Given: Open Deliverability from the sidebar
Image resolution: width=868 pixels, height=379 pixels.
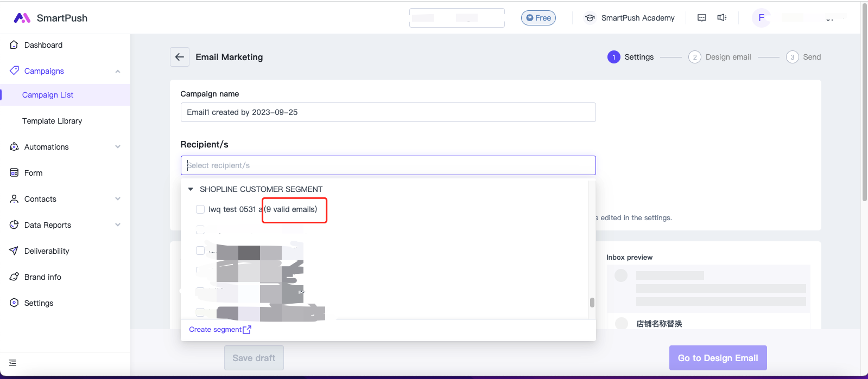Looking at the screenshot, I should [x=47, y=251].
